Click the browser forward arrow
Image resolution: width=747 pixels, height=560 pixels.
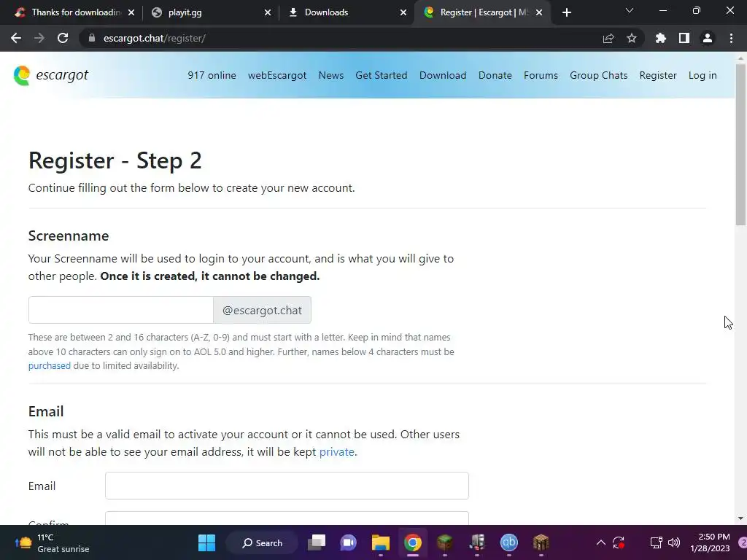tap(39, 38)
